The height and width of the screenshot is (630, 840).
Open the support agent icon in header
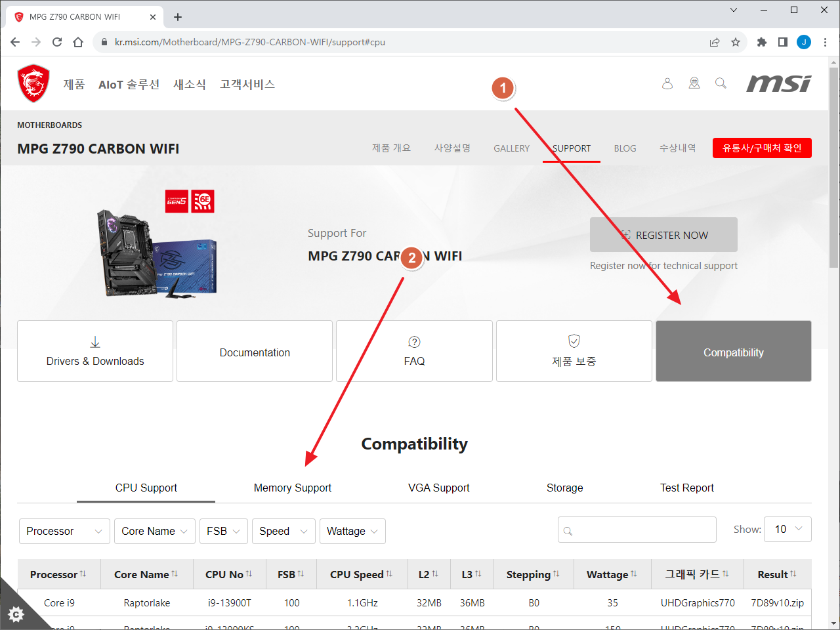(x=694, y=83)
